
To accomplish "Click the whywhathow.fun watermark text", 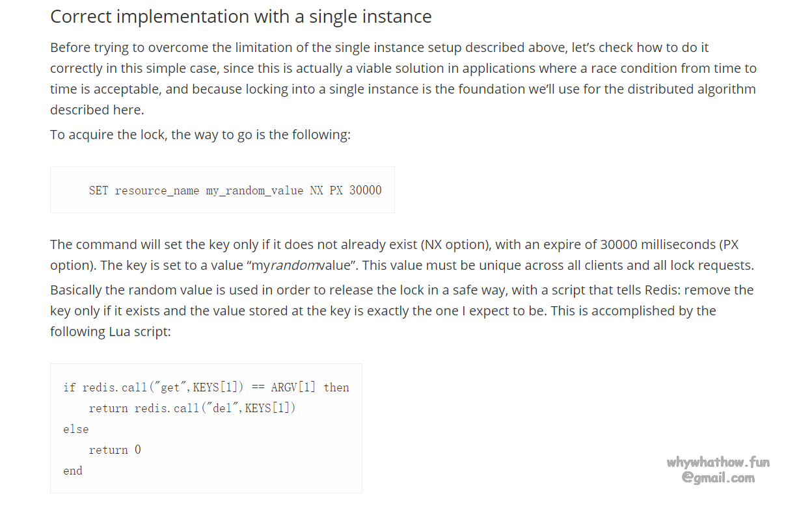I will point(718,462).
